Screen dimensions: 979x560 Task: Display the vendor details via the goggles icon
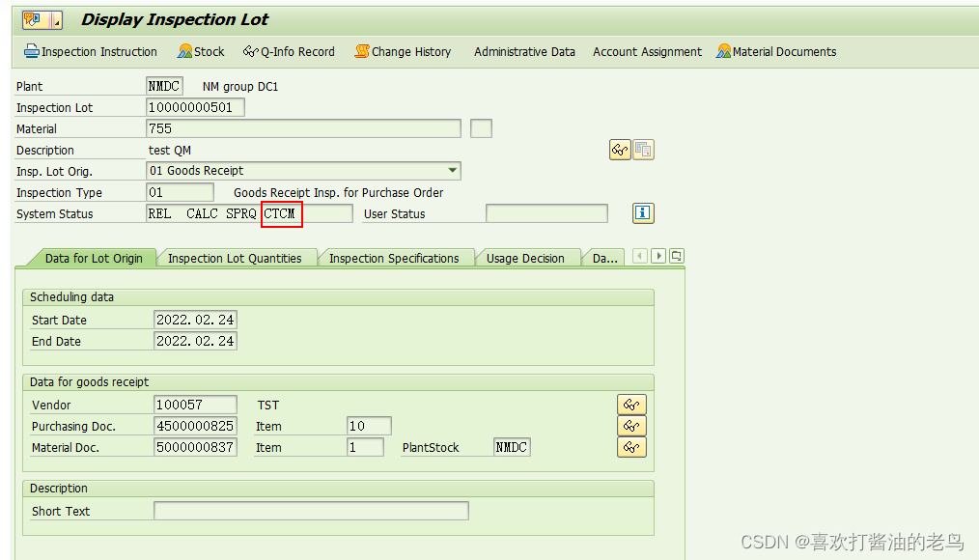[x=632, y=404]
